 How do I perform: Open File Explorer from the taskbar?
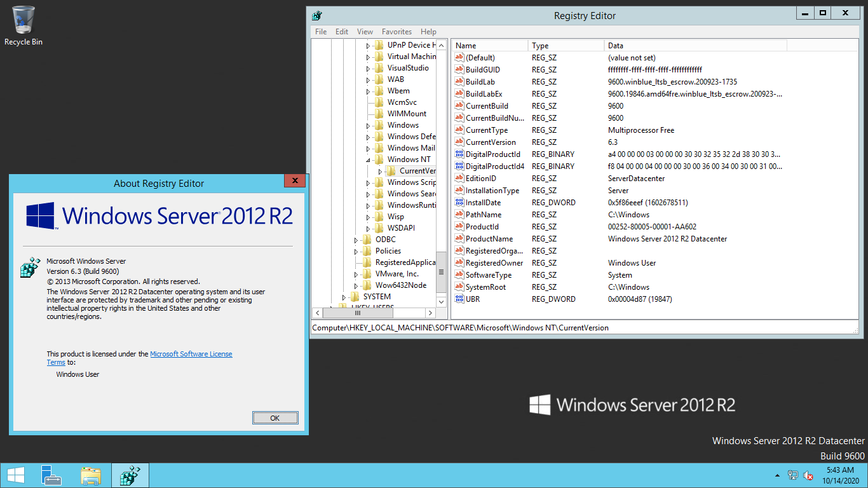(91, 475)
